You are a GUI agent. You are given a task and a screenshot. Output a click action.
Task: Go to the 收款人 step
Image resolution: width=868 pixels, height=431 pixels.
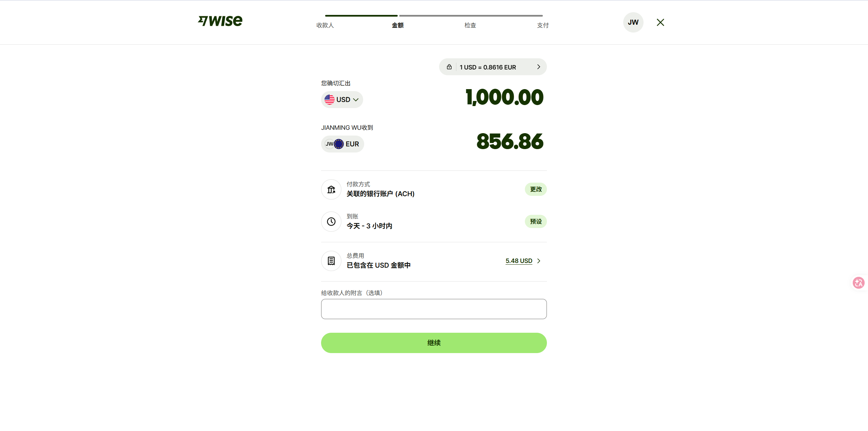click(x=325, y=25)
